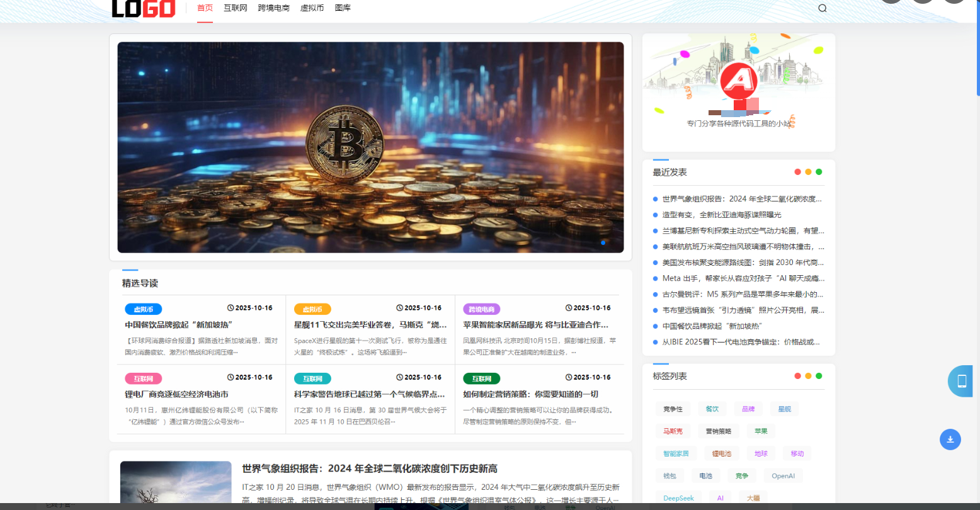Click the red circular 'A' avatar
This screenshot has height=510, width=980.
(738, 79)
